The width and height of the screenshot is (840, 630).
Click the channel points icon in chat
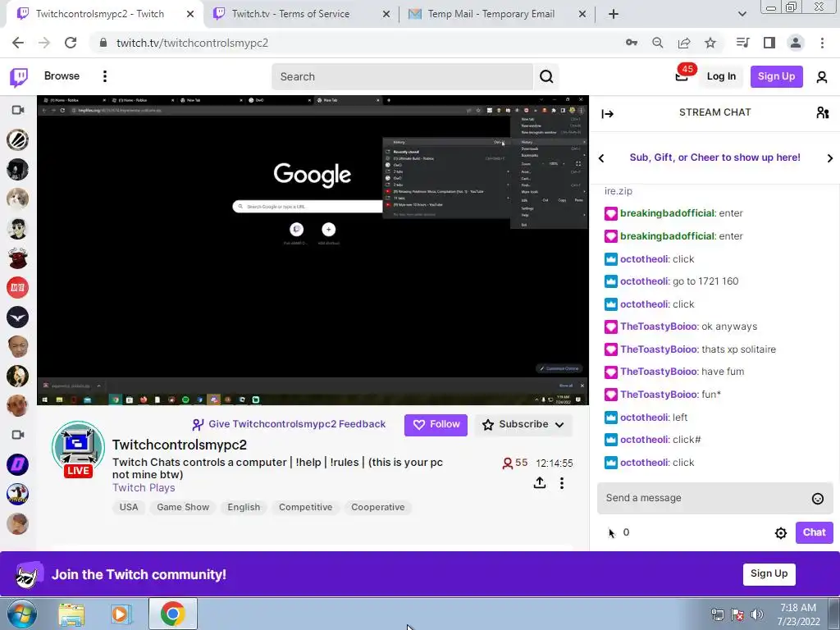coord(612,532)
